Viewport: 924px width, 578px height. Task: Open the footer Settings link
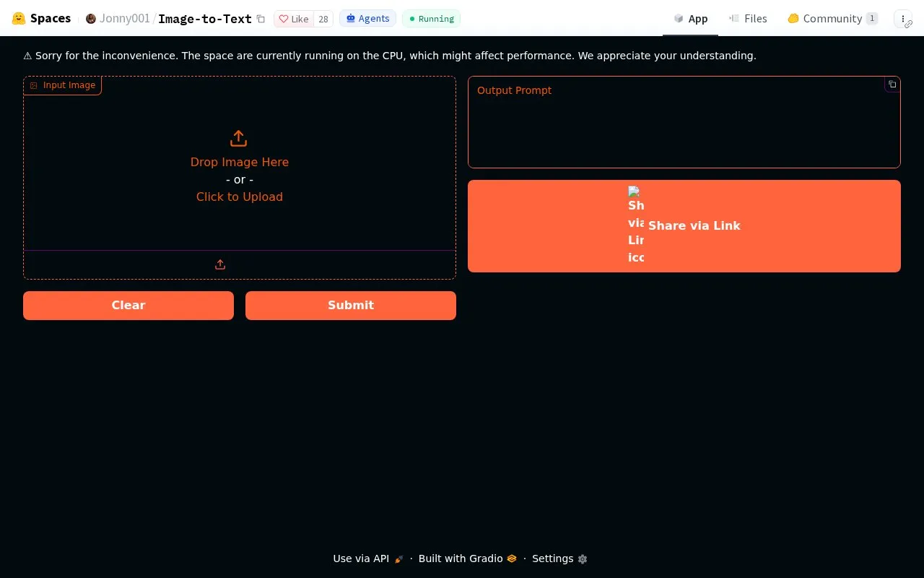[559, 558]
